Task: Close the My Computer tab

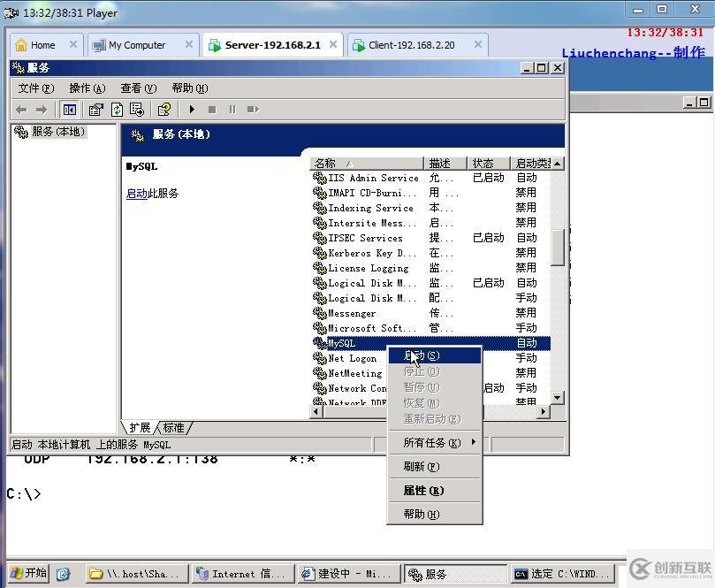Action: [x=189, y=44]
